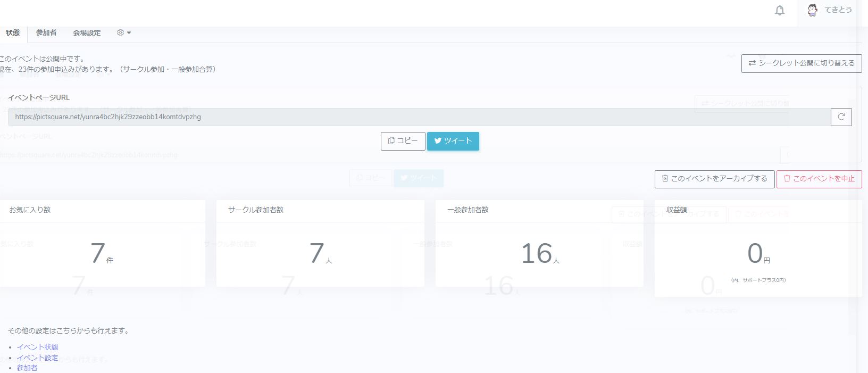Copy the event URL with コピー
Viewport: 868px width, 373px height.
click(x=403, y=141)
